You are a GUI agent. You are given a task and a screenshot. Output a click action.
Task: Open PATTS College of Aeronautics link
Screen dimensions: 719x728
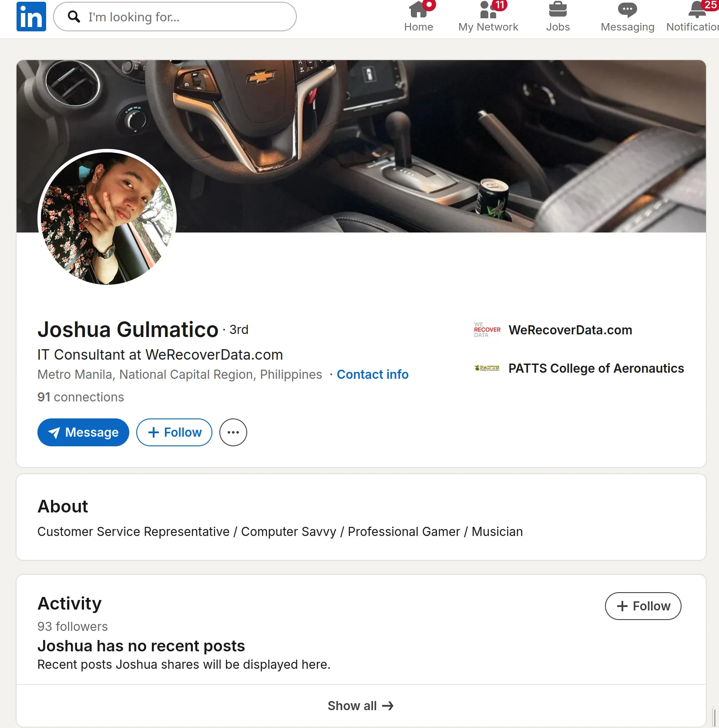pos(596,368)
